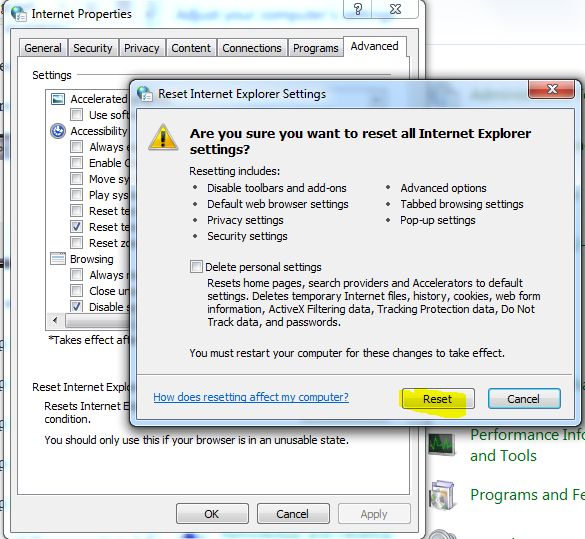The width and height of the screenshot is (585, 539).
Task: Click the Apply button in Internet Properties
Action: tap(374, 514)
